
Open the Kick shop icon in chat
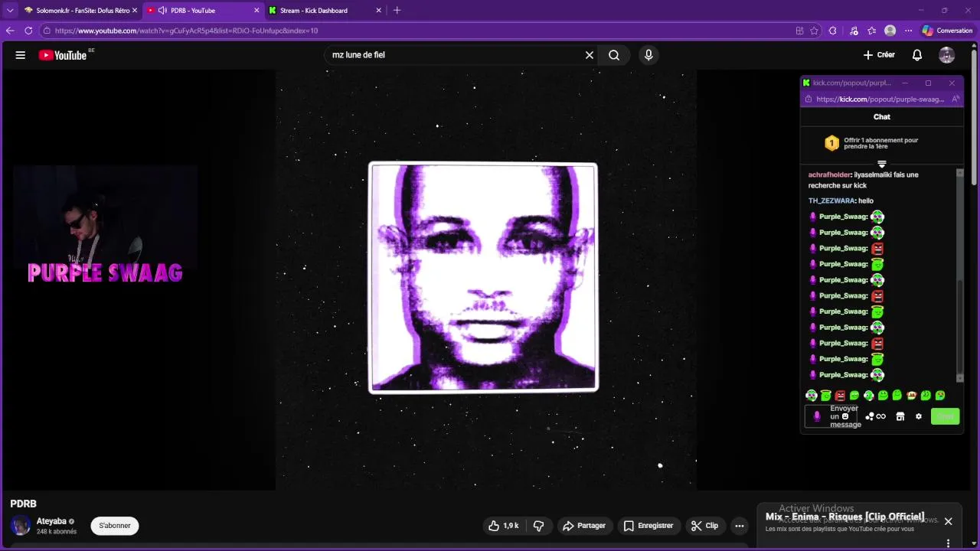900,416
